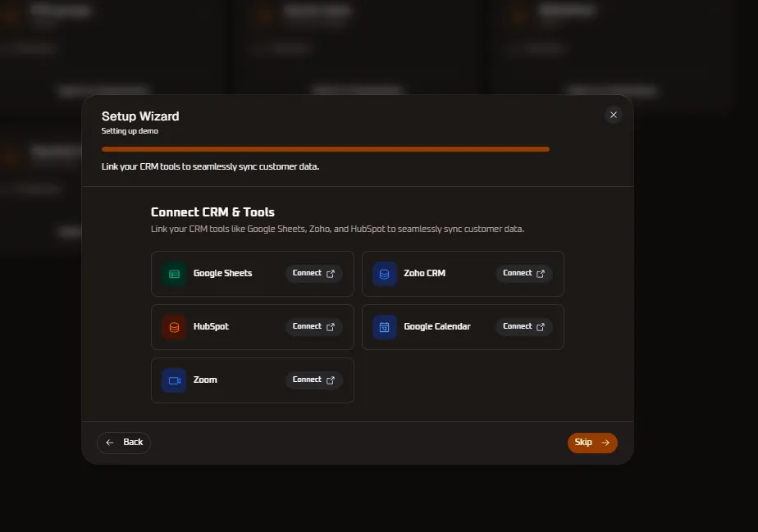Click the 'Setting up demo' subtitle
Screen dimensions: 758x532
(130, 131)
